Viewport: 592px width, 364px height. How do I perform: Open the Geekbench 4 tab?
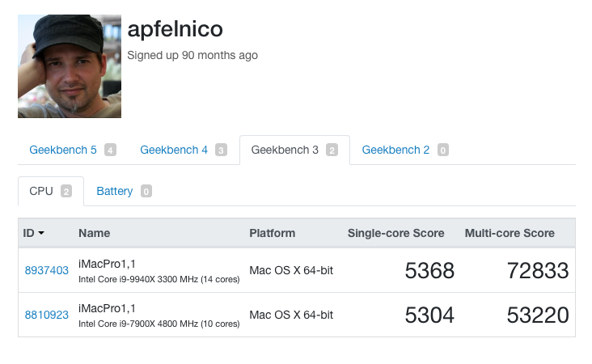(x=174, y=150)
